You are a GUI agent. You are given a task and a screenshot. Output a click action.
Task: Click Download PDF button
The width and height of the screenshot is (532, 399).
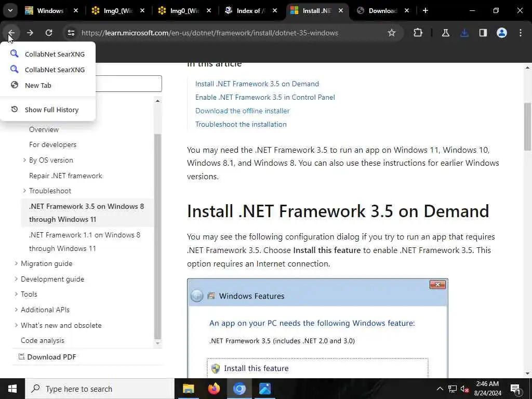[47, 357]
